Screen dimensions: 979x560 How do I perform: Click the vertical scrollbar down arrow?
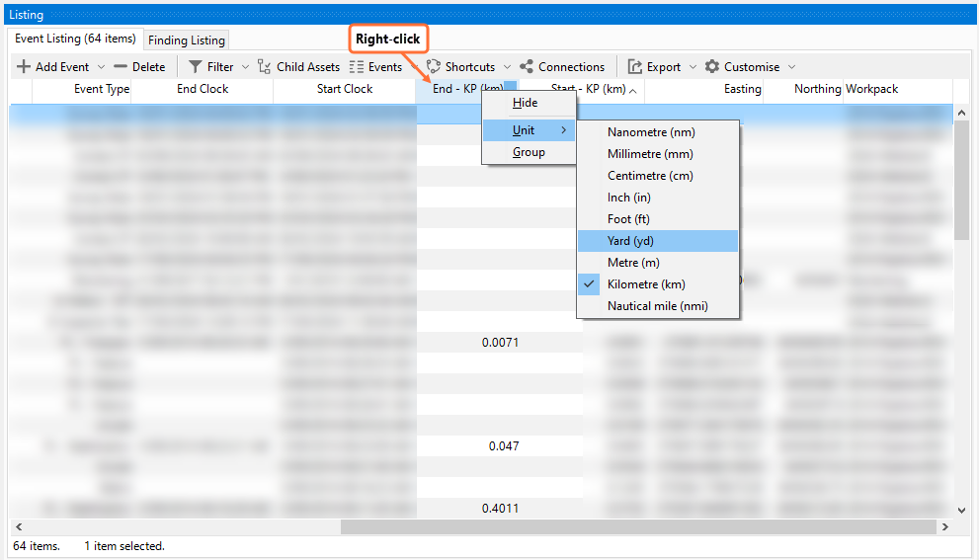click(x=961, y=510)
